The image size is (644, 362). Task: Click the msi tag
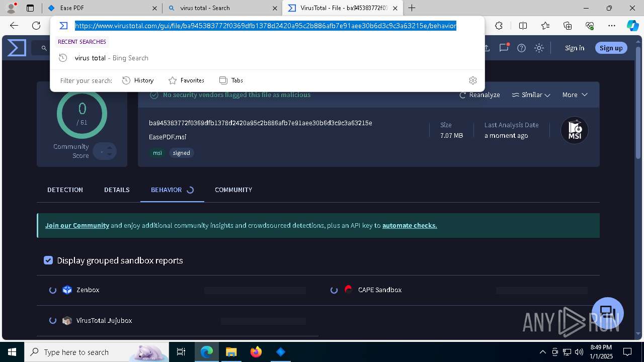pyautogui.click(x=157, y=153)
